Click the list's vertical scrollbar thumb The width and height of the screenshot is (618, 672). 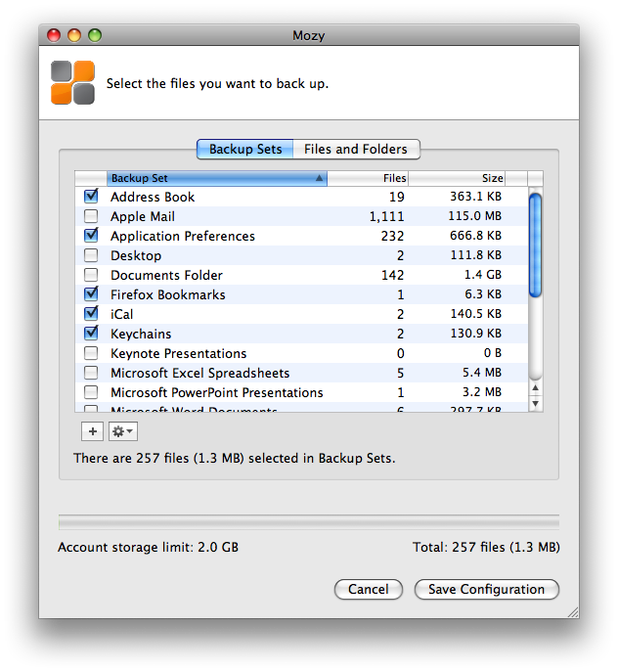point(535,246)
